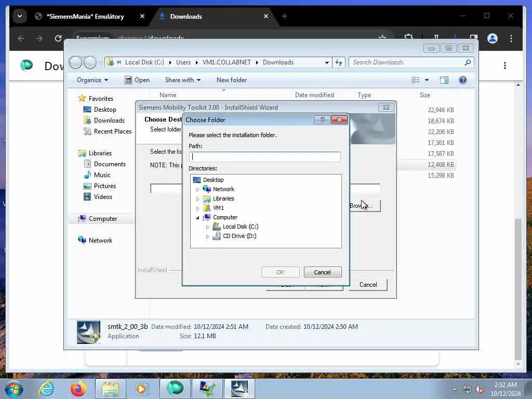Expand the Libraries node in Directories
The width and height of the screenshot is (532, 399).
[197, 199]
